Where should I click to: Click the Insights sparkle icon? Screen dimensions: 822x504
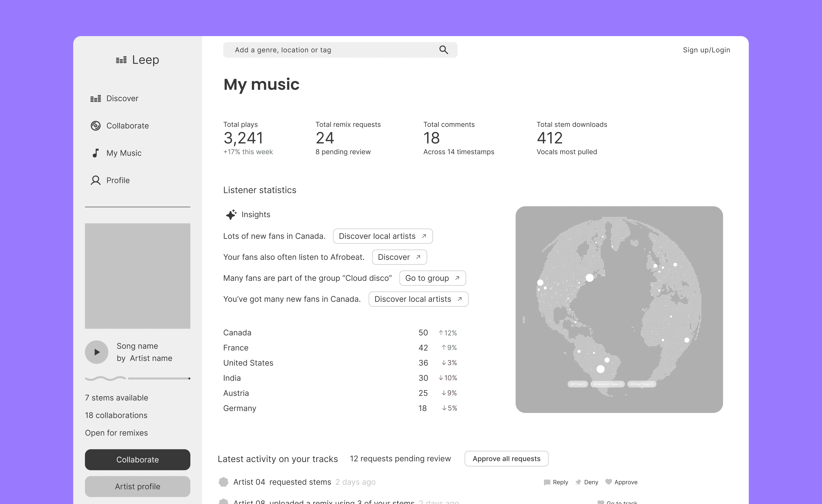pyautogui.click(x=231, y=214)
